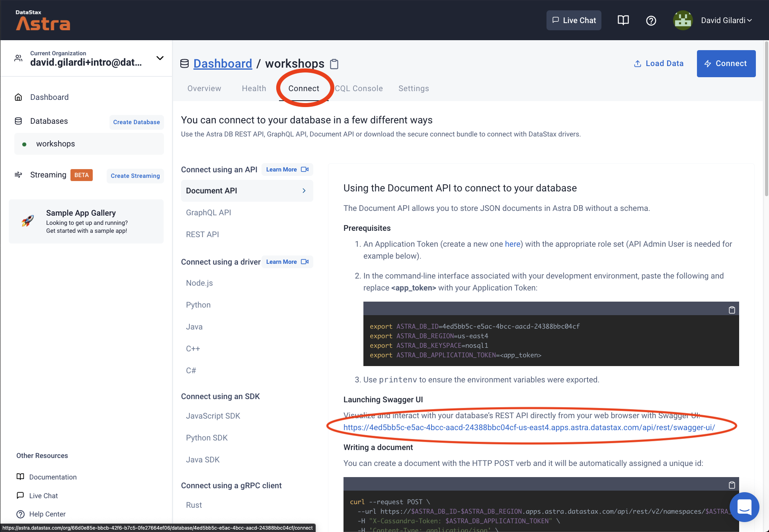Click the rocket Sample App Gallery icon
Screen dimensions: 769x532
(28, 221)
